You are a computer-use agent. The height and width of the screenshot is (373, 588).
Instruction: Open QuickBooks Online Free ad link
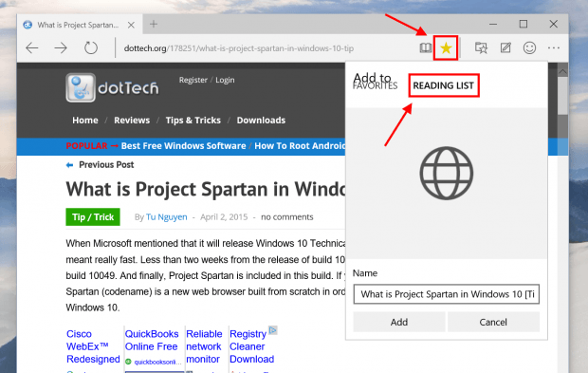(x=152, y=340)
